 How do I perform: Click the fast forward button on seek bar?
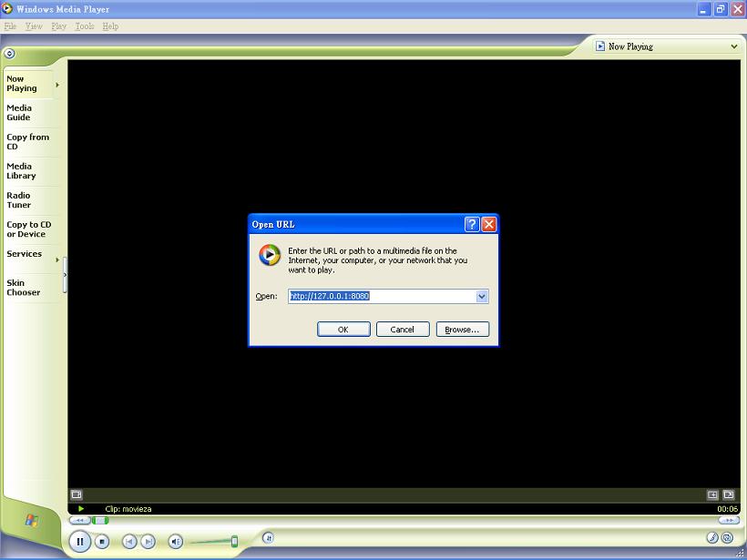point(728,520)
